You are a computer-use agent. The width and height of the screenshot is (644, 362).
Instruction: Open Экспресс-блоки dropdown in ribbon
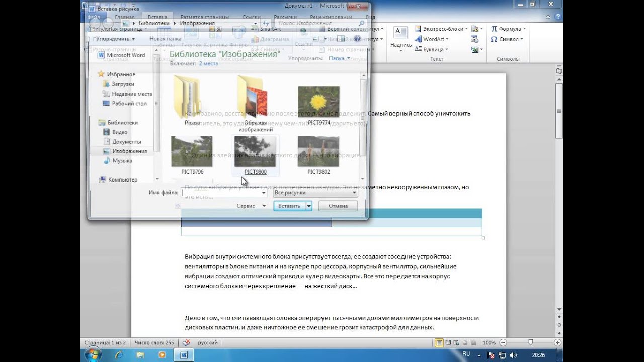point(441,29)
